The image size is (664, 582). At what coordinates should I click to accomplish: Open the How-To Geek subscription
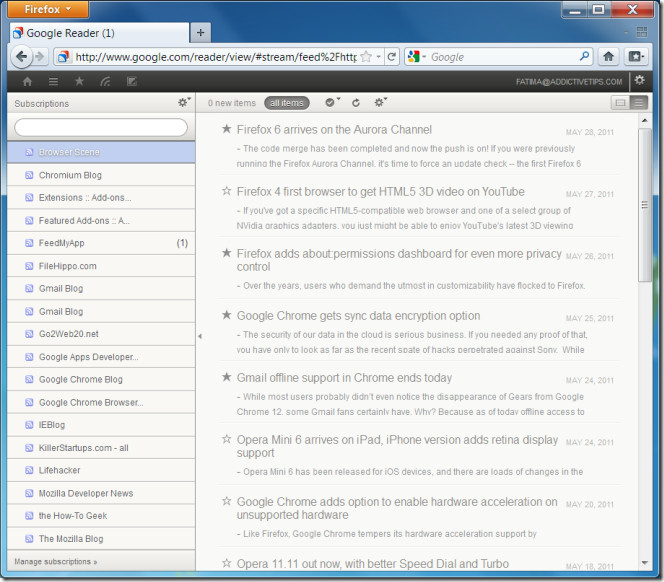point(101,515)
